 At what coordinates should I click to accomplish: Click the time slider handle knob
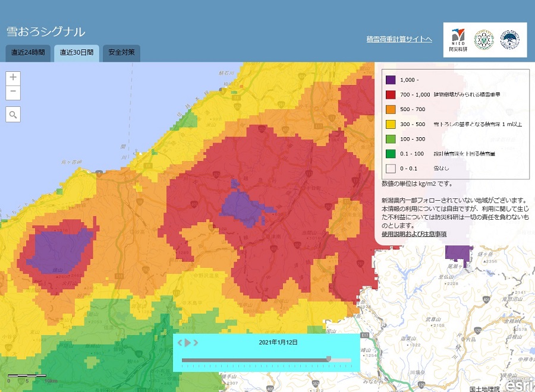click(329, 359)
